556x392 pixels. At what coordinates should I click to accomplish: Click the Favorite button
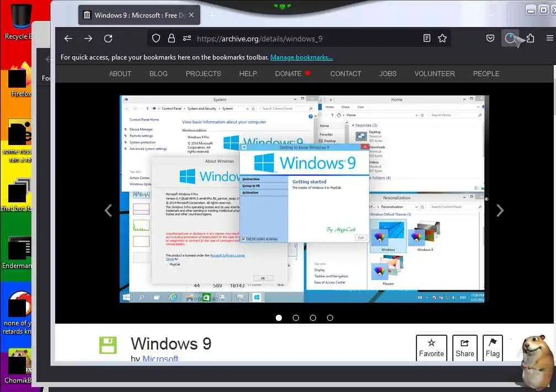click(431, 348)
